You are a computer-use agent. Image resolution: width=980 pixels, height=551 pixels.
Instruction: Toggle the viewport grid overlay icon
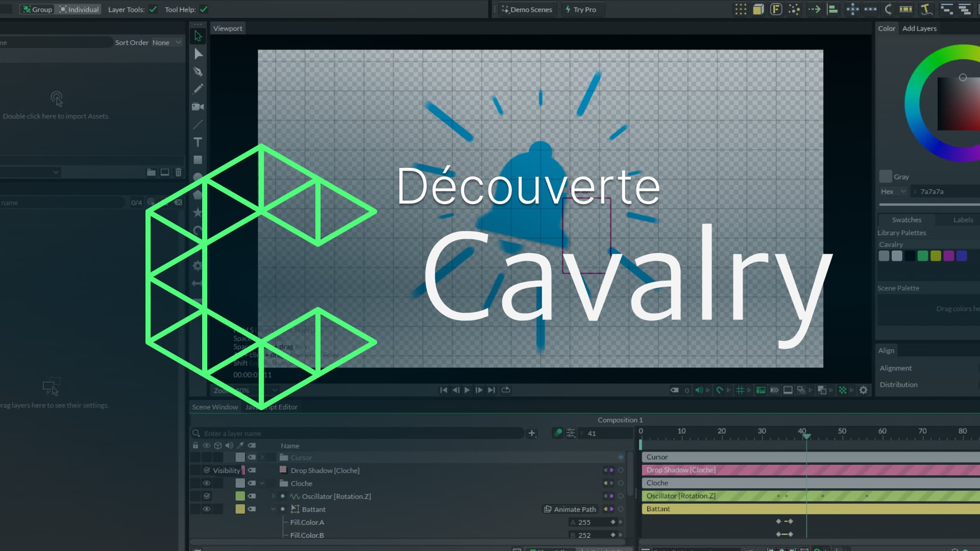click(741, 389)
